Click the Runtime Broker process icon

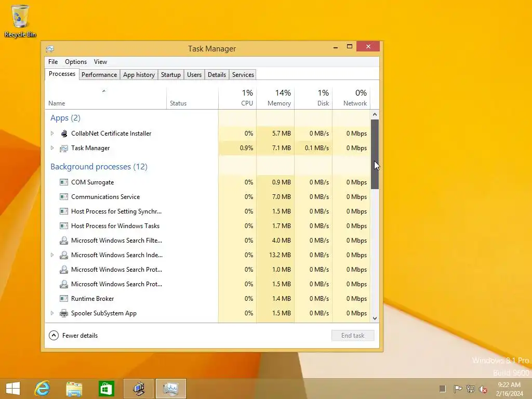64,299
